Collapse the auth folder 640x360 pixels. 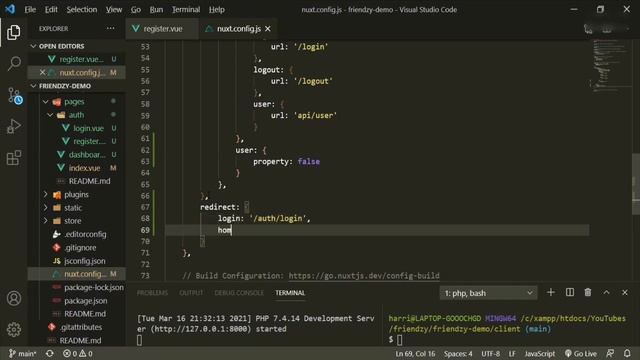click(x=50, y=115)
